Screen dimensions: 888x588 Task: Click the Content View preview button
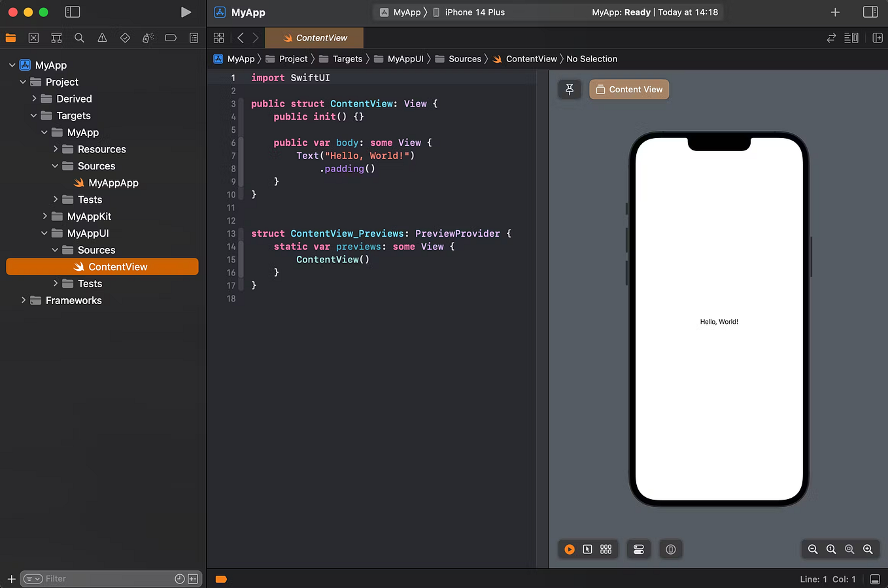pos(628,89)
